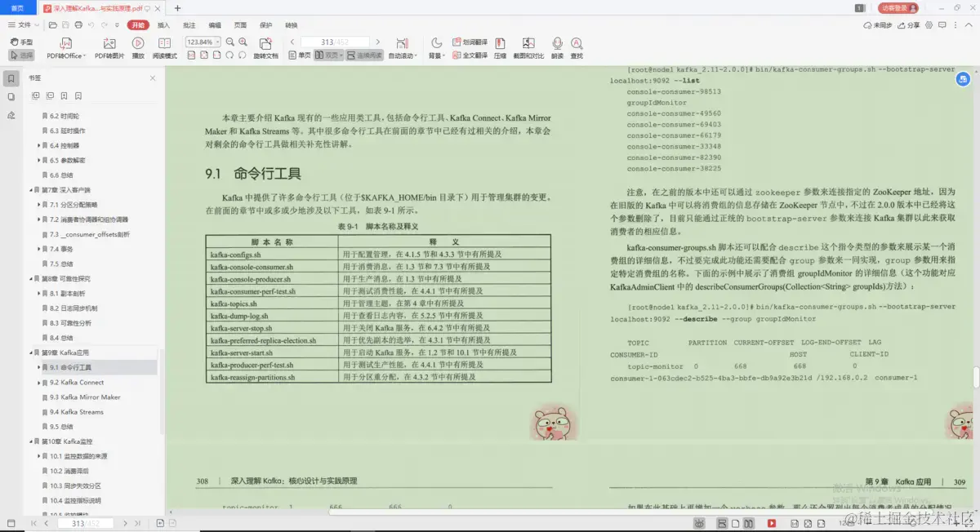The height and width of the screenshot is (532, 980).
Task: Click 旋转文档 rotate document
Action: [x=265, y=48]
